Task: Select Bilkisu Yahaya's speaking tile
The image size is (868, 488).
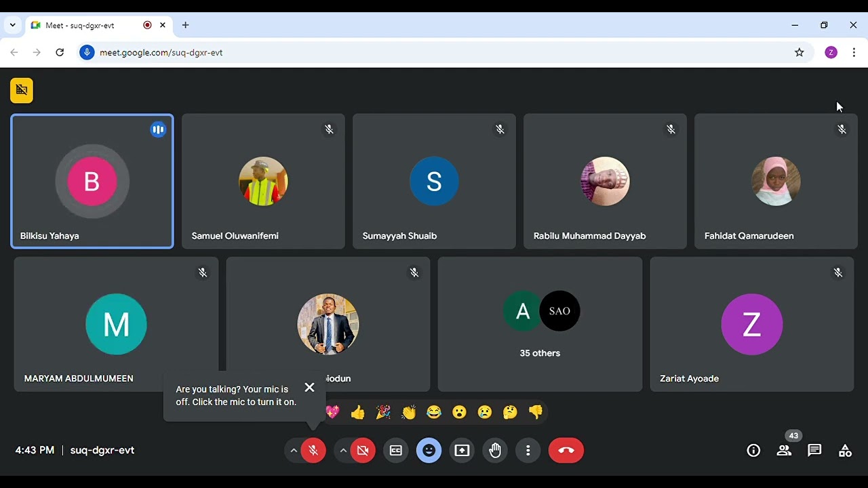Action: (92, 181)
